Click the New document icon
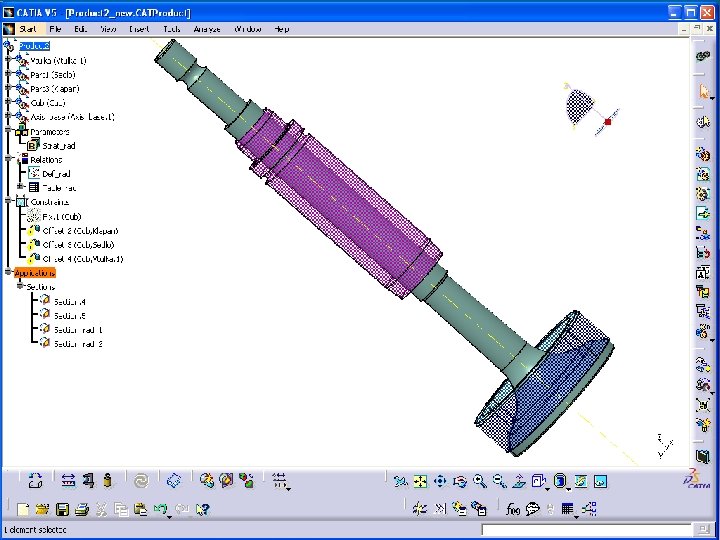Image resolution: width=720 pixels, height=540 pixels. [22, 509]
